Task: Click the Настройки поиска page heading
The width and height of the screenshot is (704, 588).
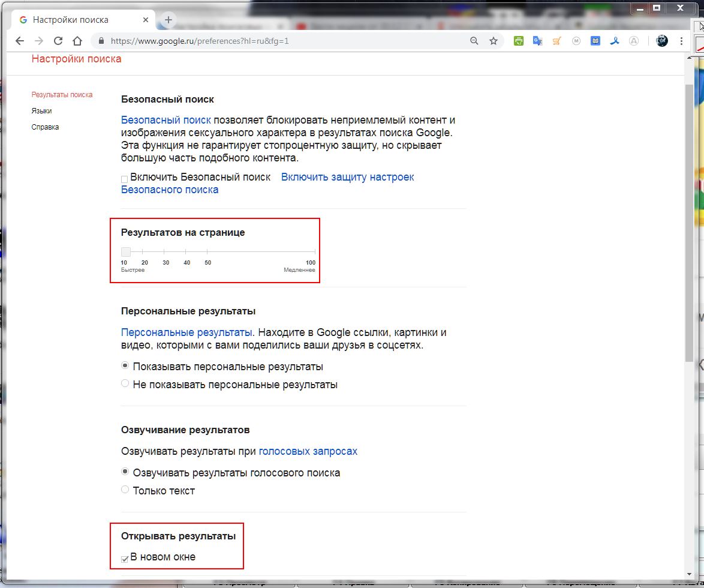Action: pyautogui.click(x=76, y=59)
